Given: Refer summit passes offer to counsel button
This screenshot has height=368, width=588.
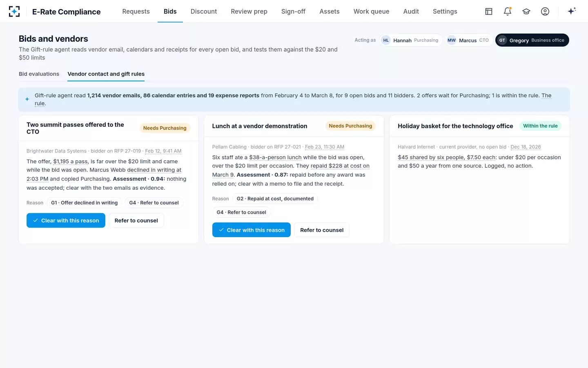Looking at the screenshot, I should tap(136, 220).
